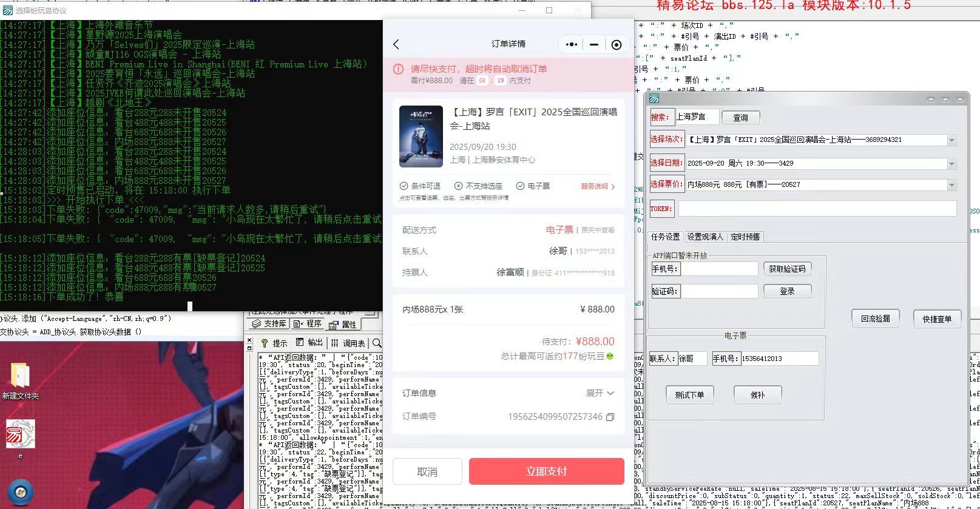
Task: Minimize the mini program with the dash icon
Action: (594, 44)
